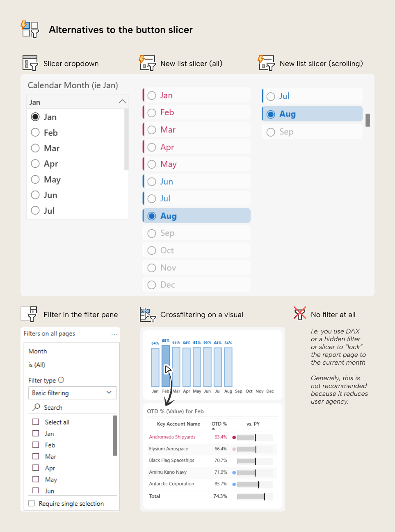Click the Andromeda Shipyards account name
Screen dimensions: 395x532
point(172,437)
